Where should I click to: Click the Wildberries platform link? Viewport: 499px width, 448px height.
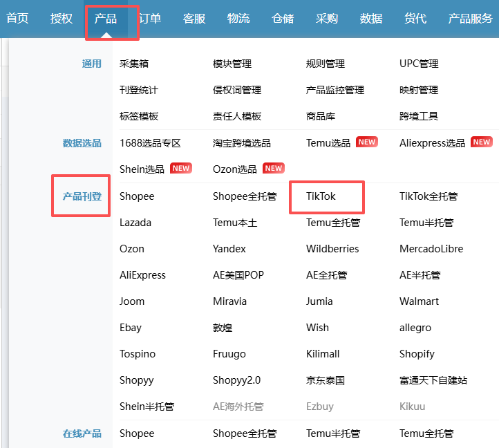click(x=332, y=249)
